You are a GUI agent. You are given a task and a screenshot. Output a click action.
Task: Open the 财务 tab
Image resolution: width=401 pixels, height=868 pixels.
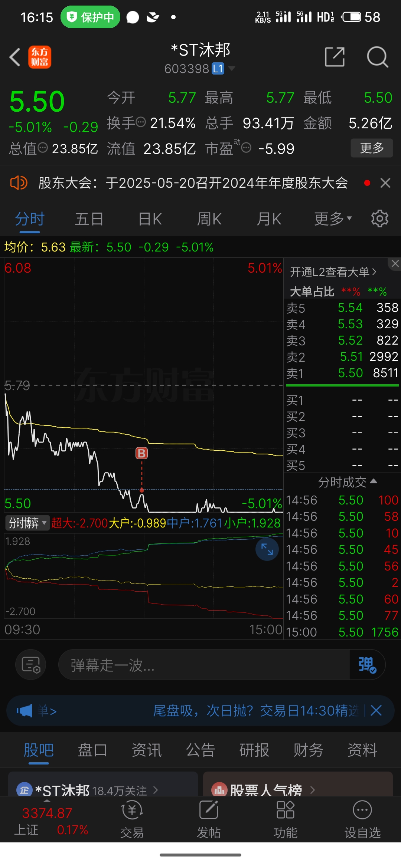point(308,750)
